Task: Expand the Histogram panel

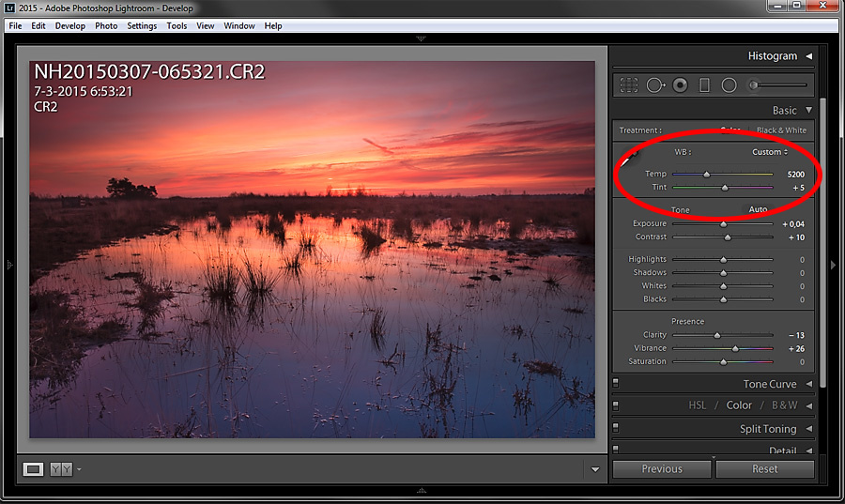Action: [x=809, y=56]
